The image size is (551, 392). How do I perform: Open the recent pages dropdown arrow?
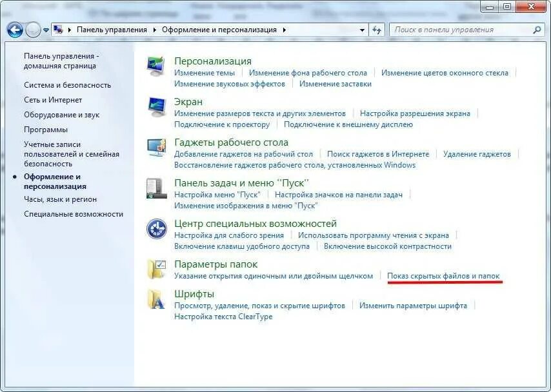46,30
